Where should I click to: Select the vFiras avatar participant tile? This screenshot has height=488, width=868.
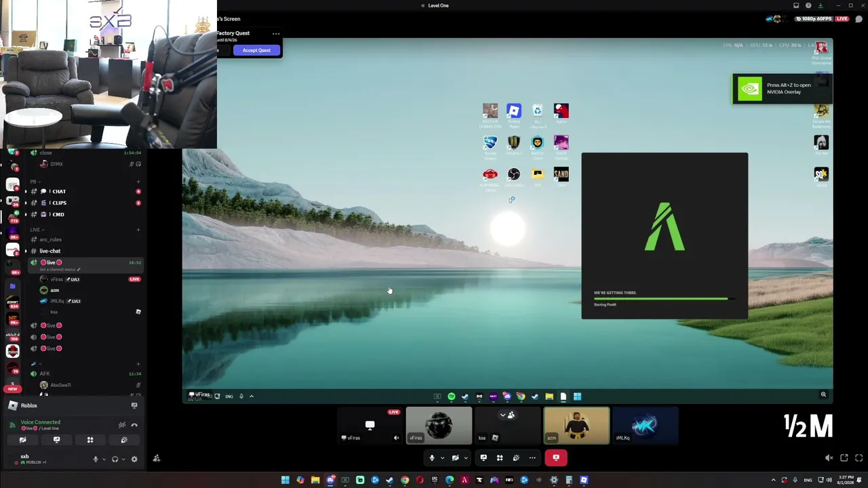(x=439, y=426)
